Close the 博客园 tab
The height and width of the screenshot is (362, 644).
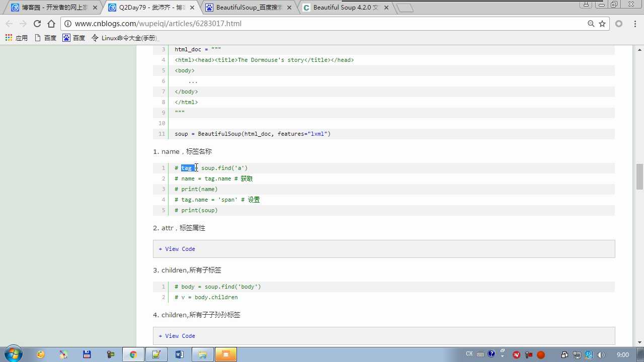point(95,8)
